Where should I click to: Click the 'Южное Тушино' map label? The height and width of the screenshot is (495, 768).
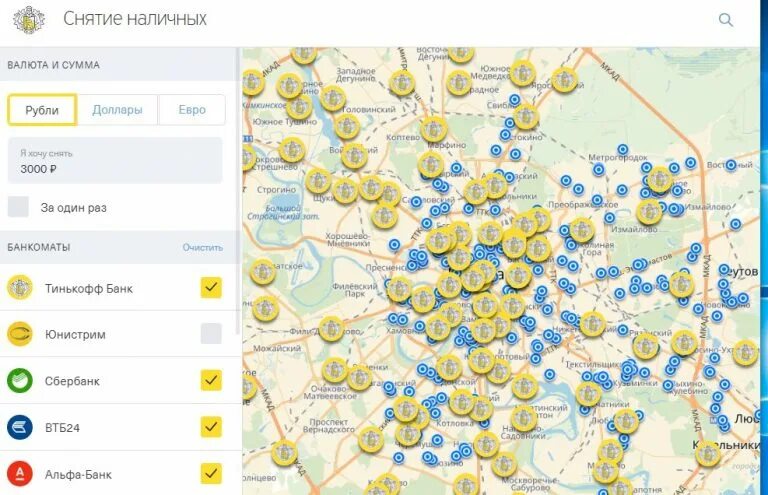pos(285,121)
